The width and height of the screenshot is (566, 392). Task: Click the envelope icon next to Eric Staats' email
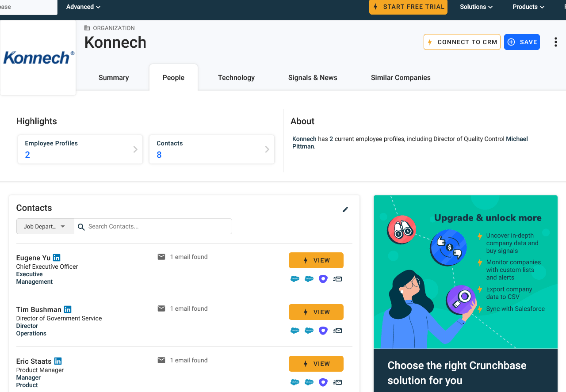tap(161, 360)
